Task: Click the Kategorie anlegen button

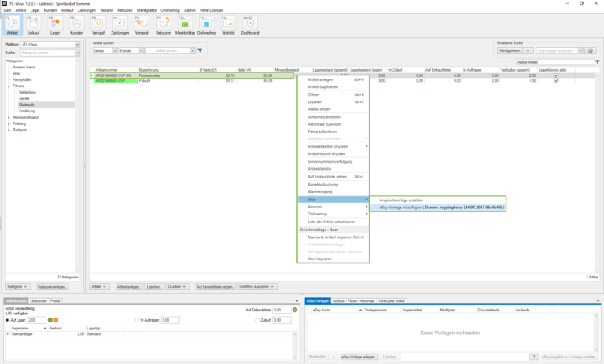Action: [x=53, y=286]
